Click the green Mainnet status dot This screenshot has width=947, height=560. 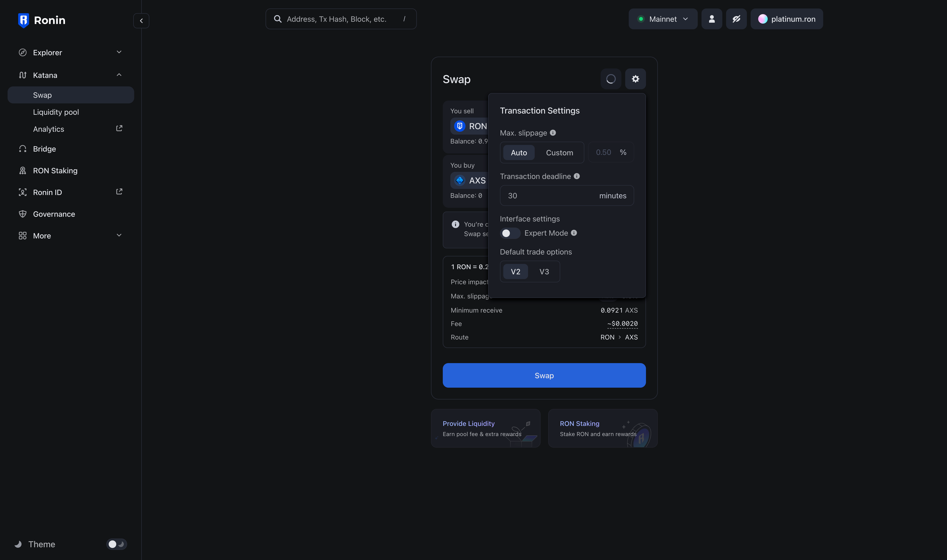pos(641,19)
